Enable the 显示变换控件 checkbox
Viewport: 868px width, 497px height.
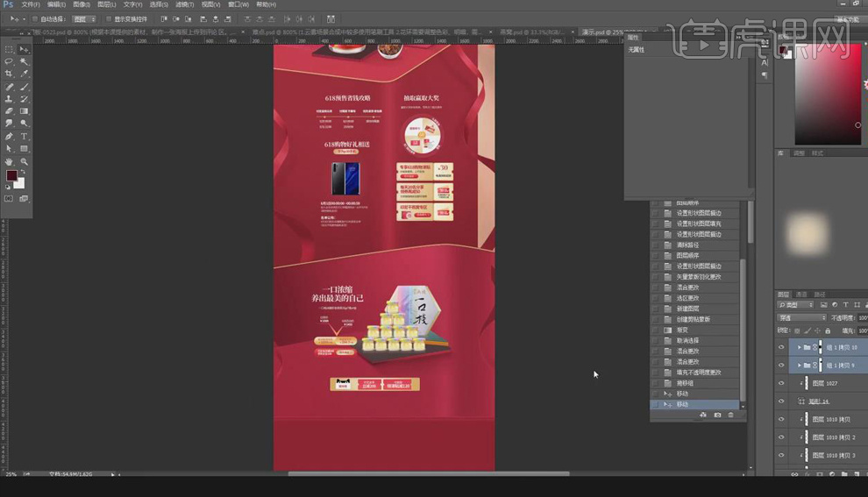click(x=109, y=18)
